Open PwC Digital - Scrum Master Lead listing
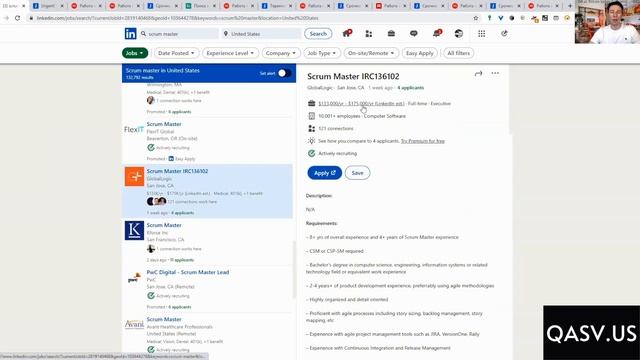 (188, 272)
